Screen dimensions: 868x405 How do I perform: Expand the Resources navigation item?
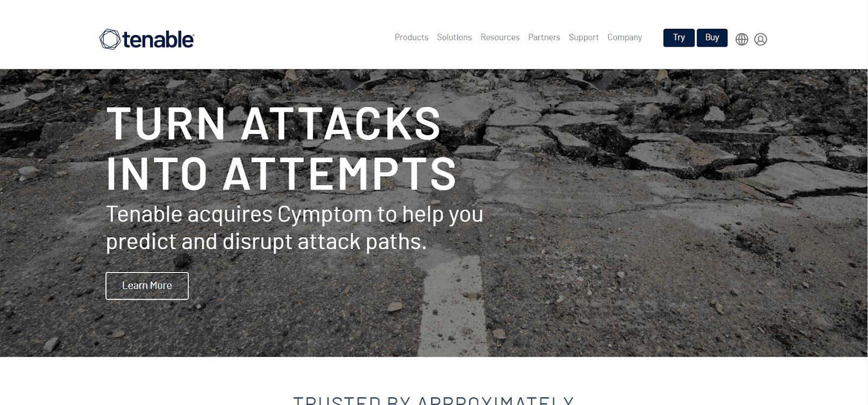pyautogui.click(x=500, y=37)
